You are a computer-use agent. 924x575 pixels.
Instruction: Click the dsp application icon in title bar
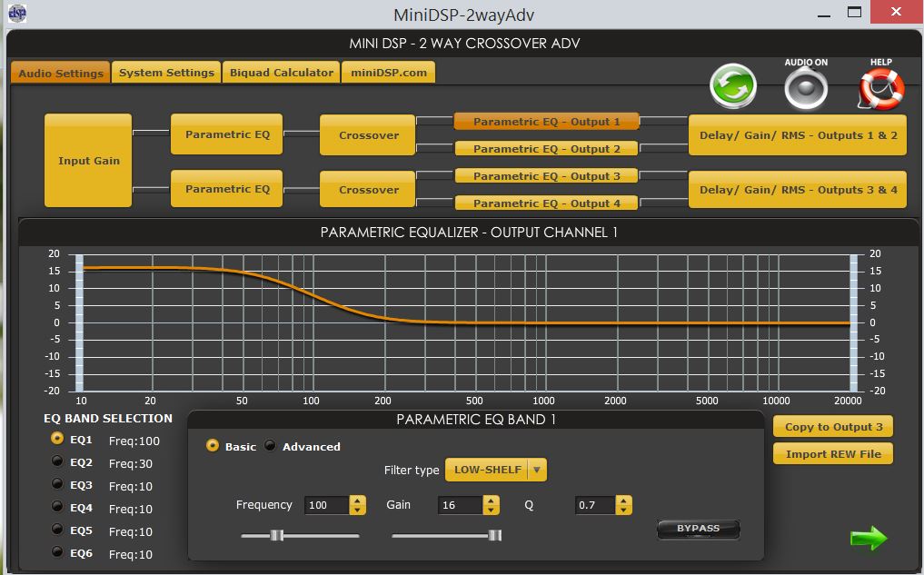click(x=16, y=13)
